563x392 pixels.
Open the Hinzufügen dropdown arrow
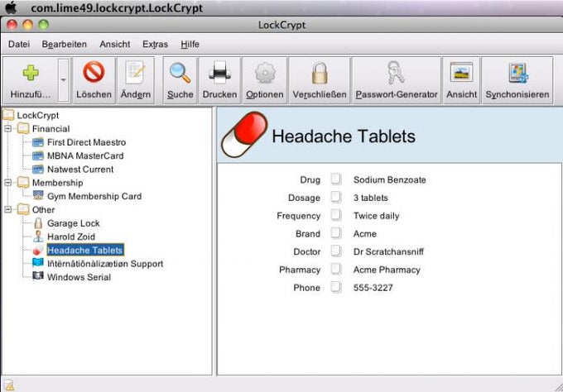(x=63, y=80)
